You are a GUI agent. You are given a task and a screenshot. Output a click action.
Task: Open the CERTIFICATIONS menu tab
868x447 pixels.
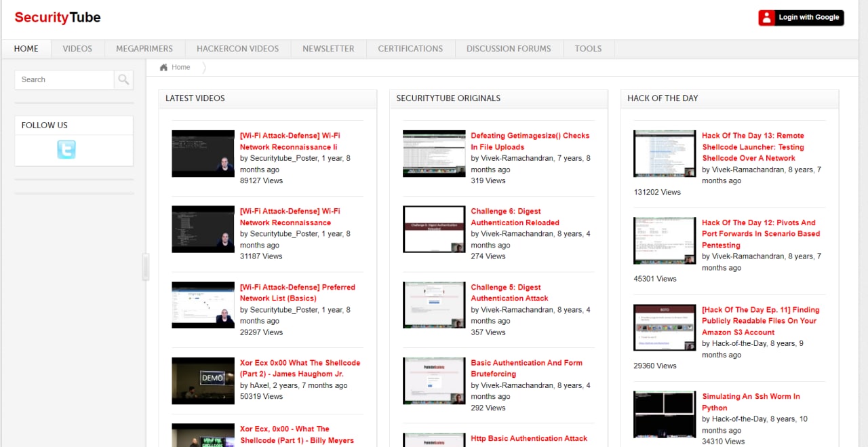coord(410,49)
